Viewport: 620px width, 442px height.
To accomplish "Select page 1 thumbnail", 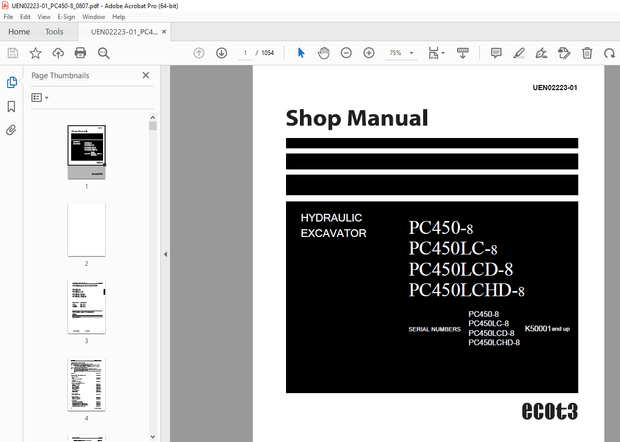I will tap(87, 152).
